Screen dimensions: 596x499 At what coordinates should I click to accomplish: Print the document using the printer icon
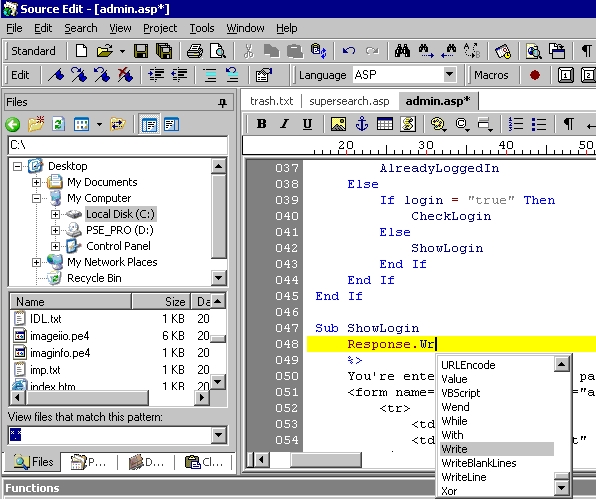coord(195,51)
